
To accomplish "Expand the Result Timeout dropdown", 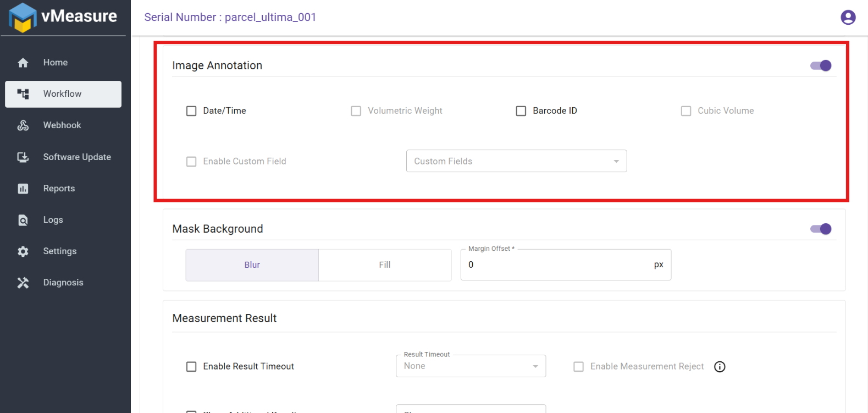I will (x=471, y=366).
